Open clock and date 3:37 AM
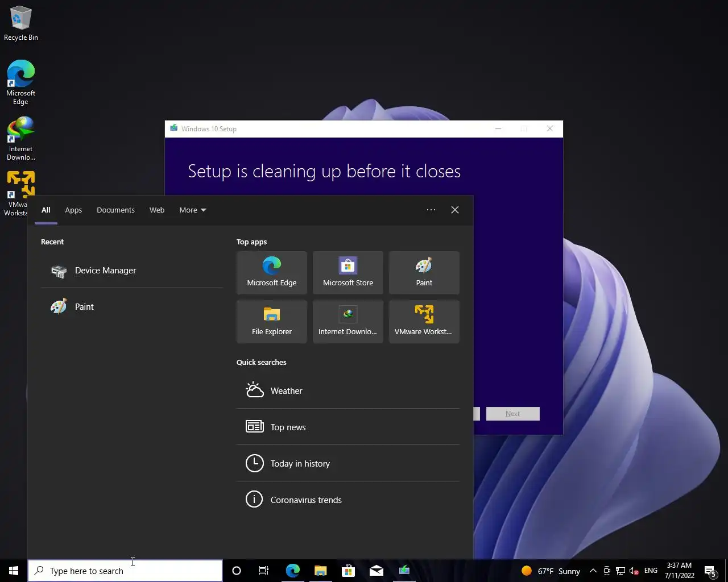This screenshot has height=582, width=728. point(679,571)
